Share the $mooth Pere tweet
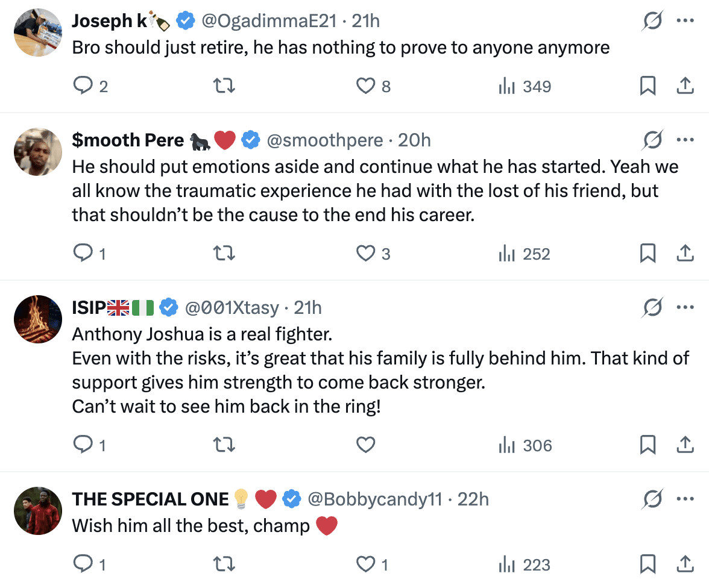709x588 pixels. click(x=684, y=254)
